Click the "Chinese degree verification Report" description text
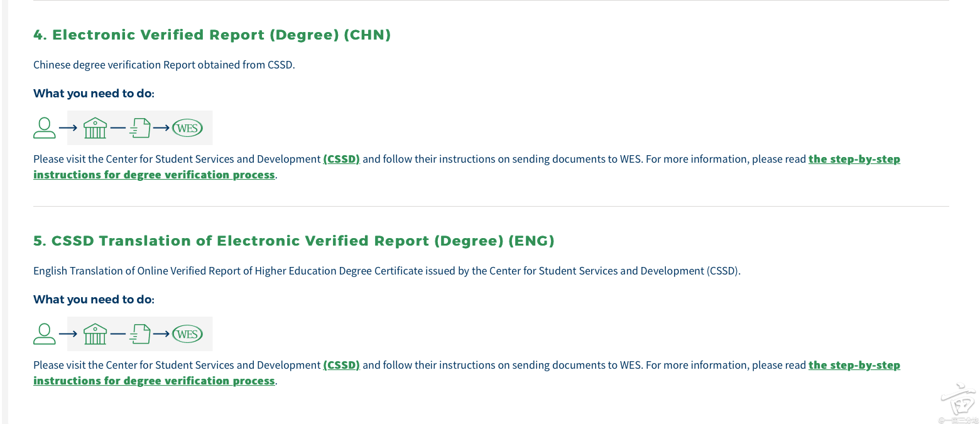Image resolution: width=980 pixels, height=424 pixels. [x=164, y=65]
